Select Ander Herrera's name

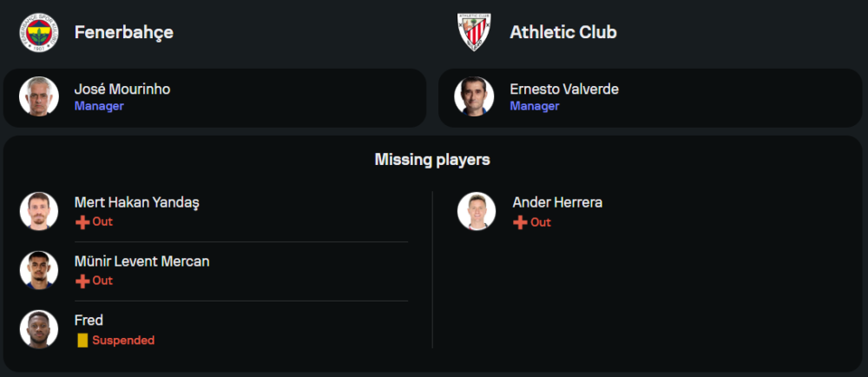557,202
